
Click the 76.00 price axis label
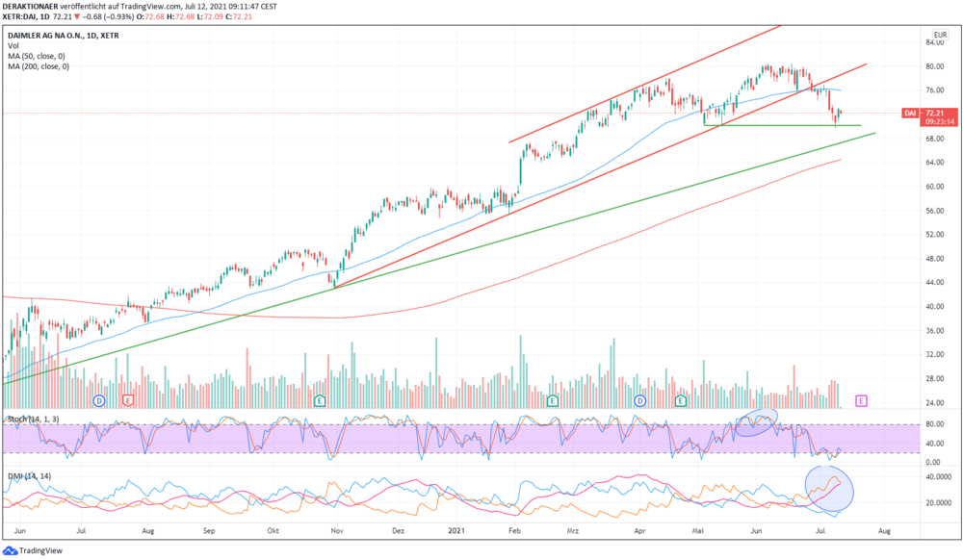pos(934,90)
